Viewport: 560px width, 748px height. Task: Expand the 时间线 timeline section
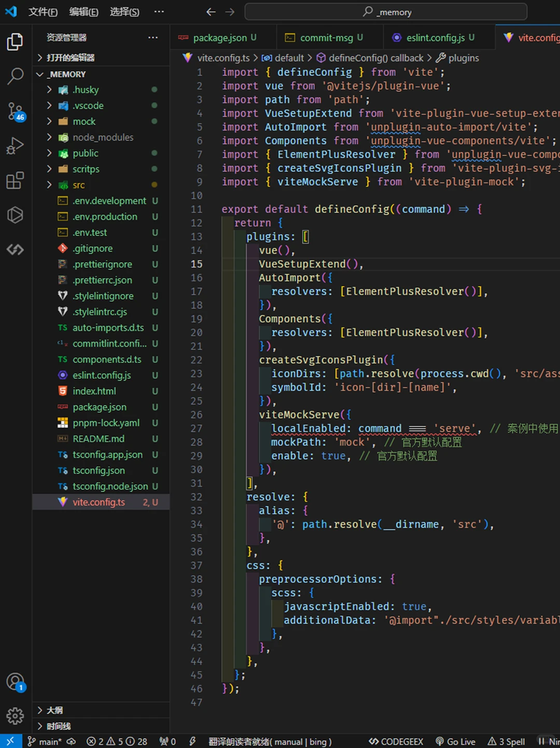click(x=101, y=726)
